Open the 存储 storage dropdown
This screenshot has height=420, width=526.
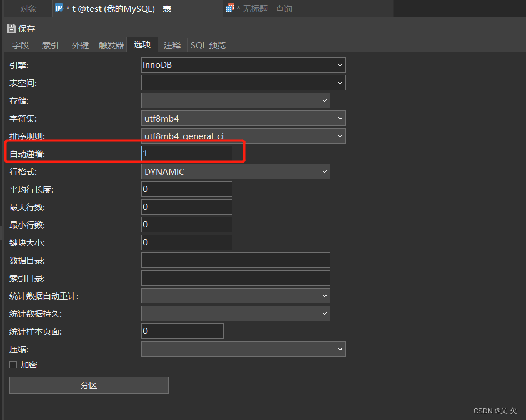click(236, 100)
